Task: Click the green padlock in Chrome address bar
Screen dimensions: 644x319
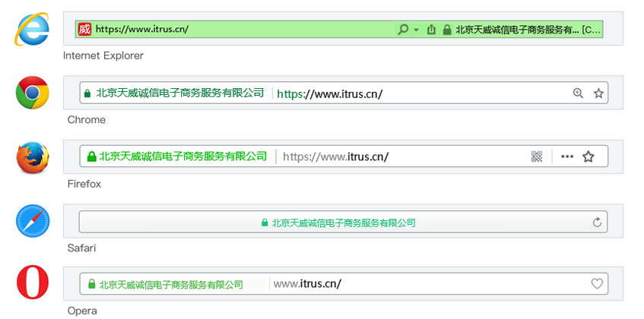Action: pos(87,93)
